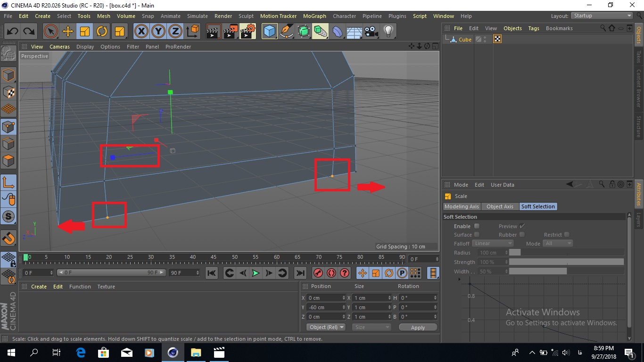Toggle Autokeying button
This screenshot has width=644, height=362.
tap(331, 273)
